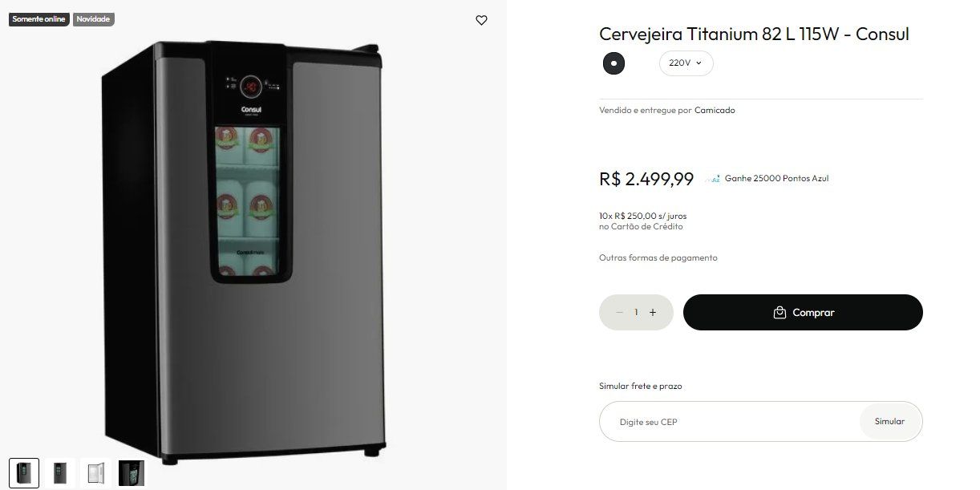Click the Novidade badge
This screenshot has width=980, height=490.
click(x=93, y=19)
